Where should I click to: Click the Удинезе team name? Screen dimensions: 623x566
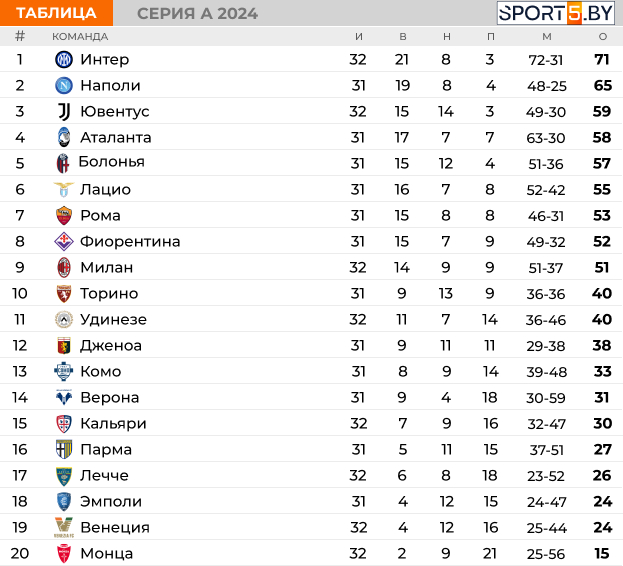(113, 320)
